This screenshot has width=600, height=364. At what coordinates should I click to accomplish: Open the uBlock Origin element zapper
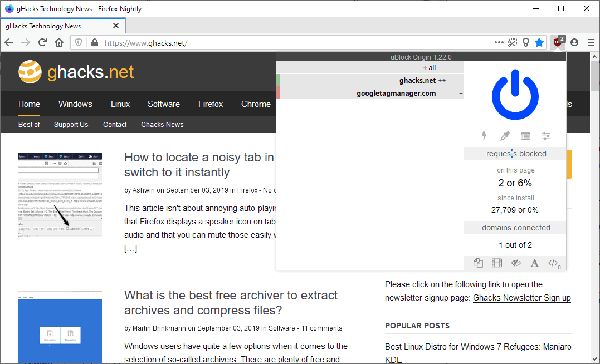point(484,135)
